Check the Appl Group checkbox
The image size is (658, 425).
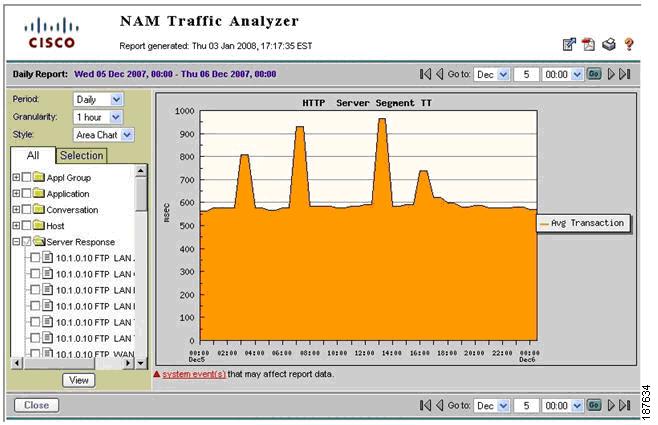26,177
